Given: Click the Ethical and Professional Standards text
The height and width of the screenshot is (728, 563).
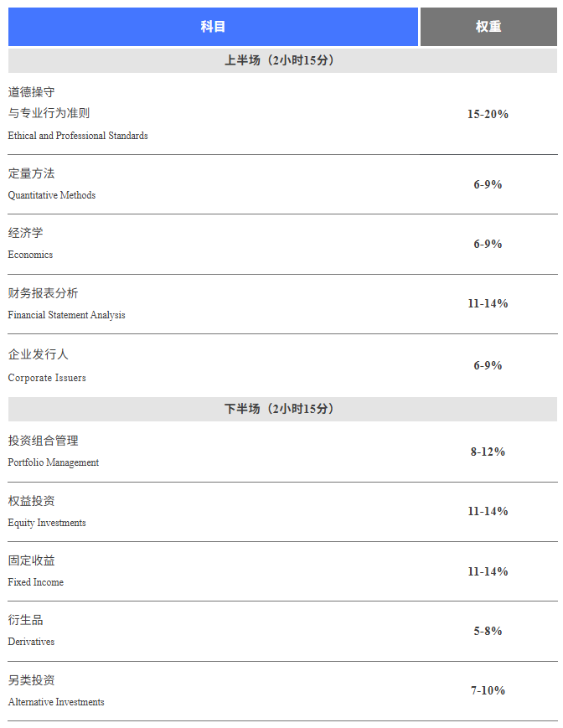Looking at the screenshot, I should point(78,136).
